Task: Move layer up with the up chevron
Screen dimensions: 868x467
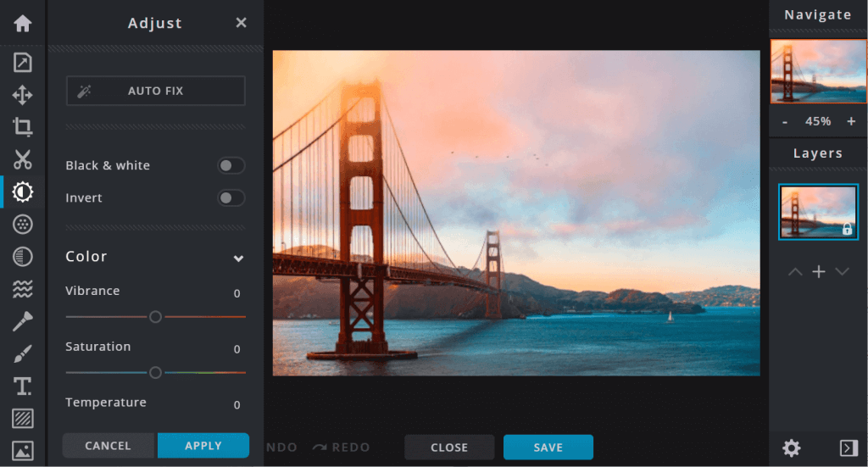Action: (x=794, y=271)
